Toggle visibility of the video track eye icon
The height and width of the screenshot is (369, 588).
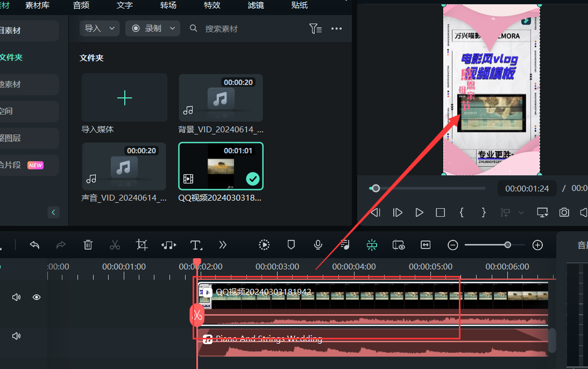coord(36,296)
